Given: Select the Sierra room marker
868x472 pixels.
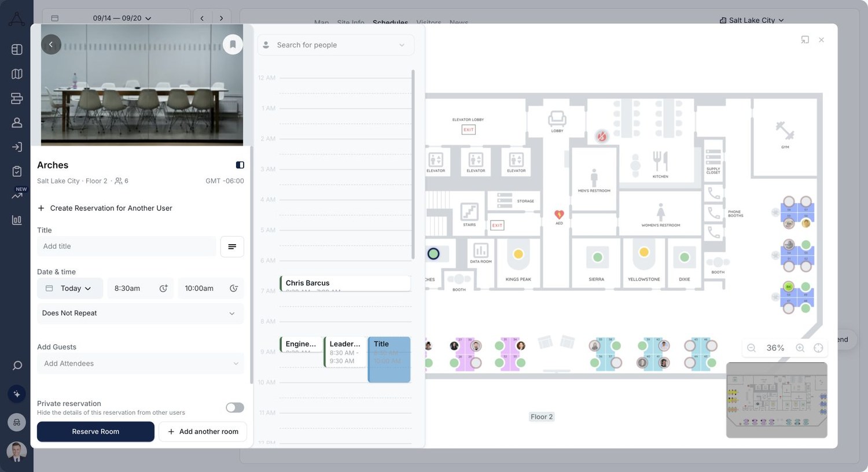Looking at the screenshot, I should tap(598, 257).
